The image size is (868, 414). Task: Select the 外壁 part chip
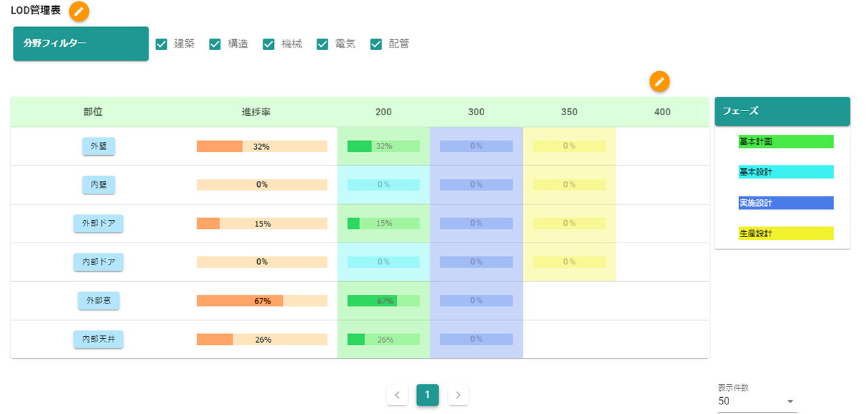(x=98, y=146)
